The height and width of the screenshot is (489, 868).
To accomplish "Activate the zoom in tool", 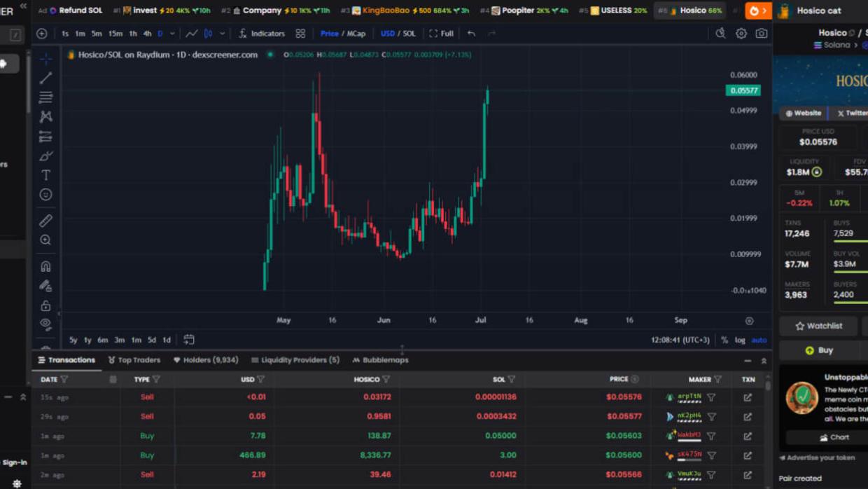I will 45,240.
